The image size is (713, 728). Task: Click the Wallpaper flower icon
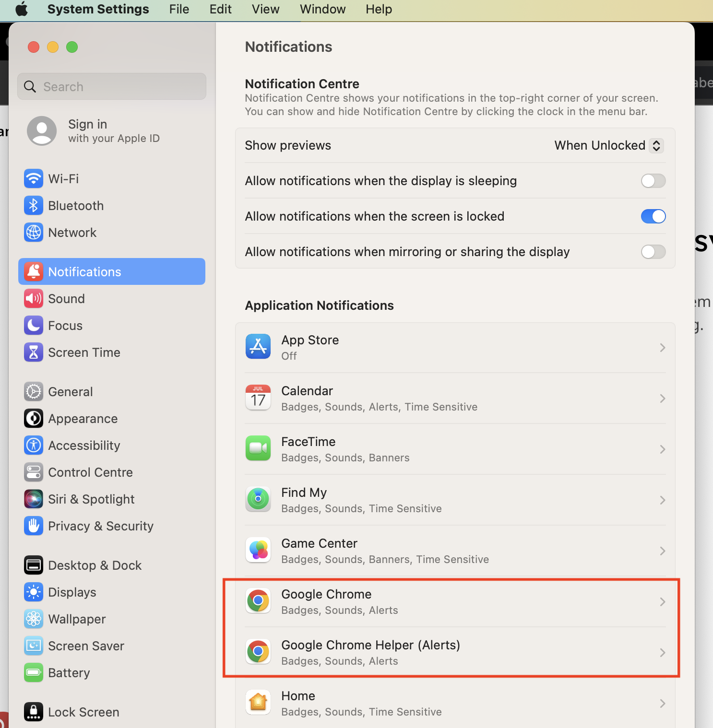point(34,619)
